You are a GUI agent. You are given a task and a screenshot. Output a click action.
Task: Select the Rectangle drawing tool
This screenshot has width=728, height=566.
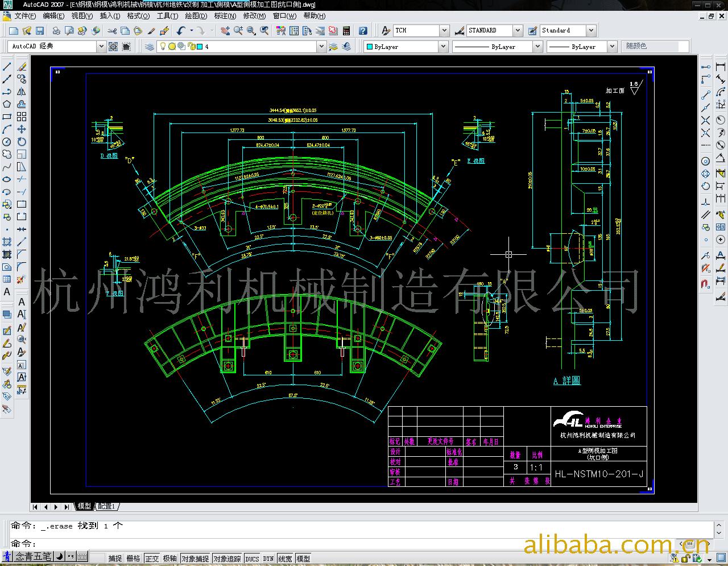point(7,117)
